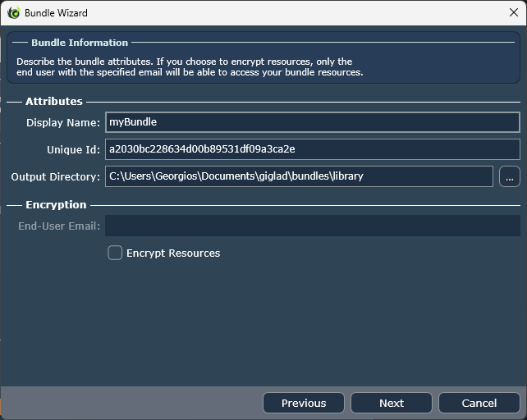
Task: Enable the Encrypt Resources checkbox
Action: pos(115,253)
